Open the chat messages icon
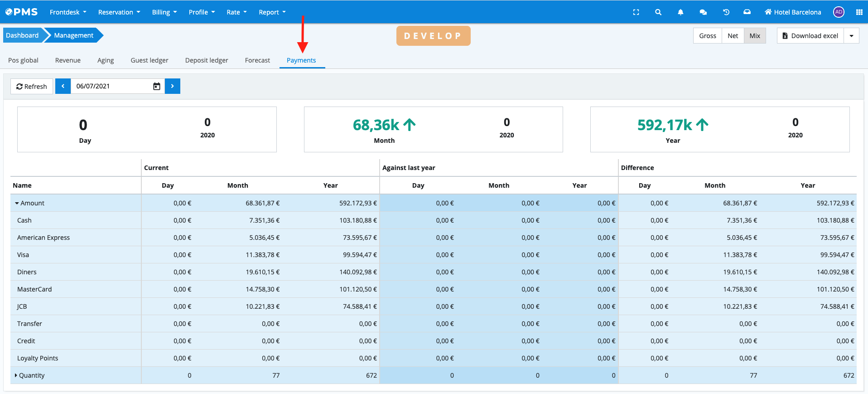 click(703, 12)
